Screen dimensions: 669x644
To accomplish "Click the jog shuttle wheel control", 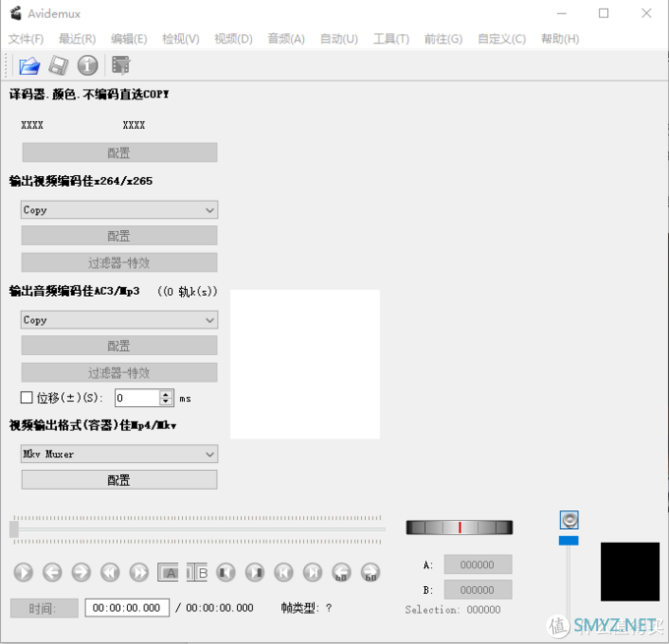I will [459, 528].
